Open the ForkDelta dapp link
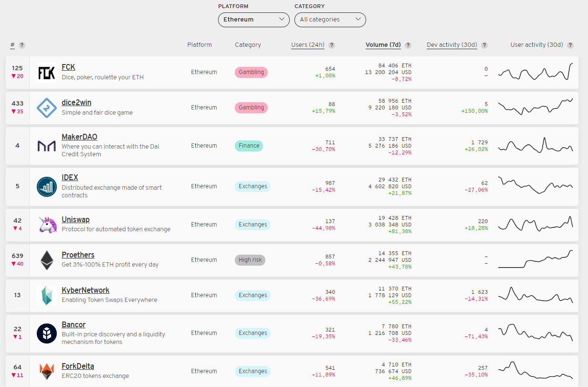The image size is (588, 387). [x=78, y=366]
